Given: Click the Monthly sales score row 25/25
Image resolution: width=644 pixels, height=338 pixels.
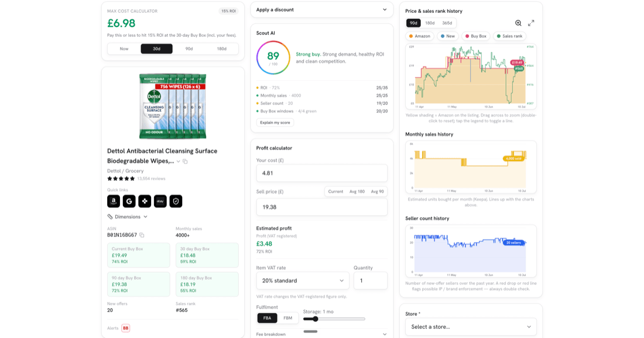Looking at the screenshot, I should coord(322,96).
